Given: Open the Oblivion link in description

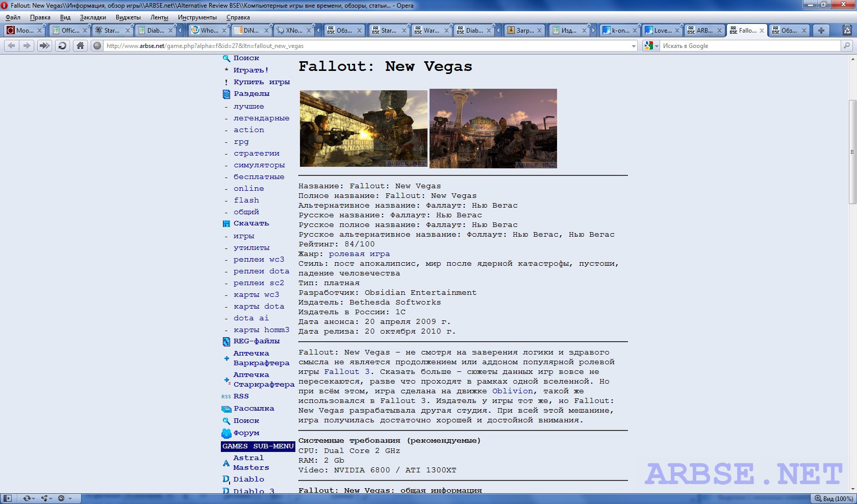Looking at the screenshot, I should 513,391.
